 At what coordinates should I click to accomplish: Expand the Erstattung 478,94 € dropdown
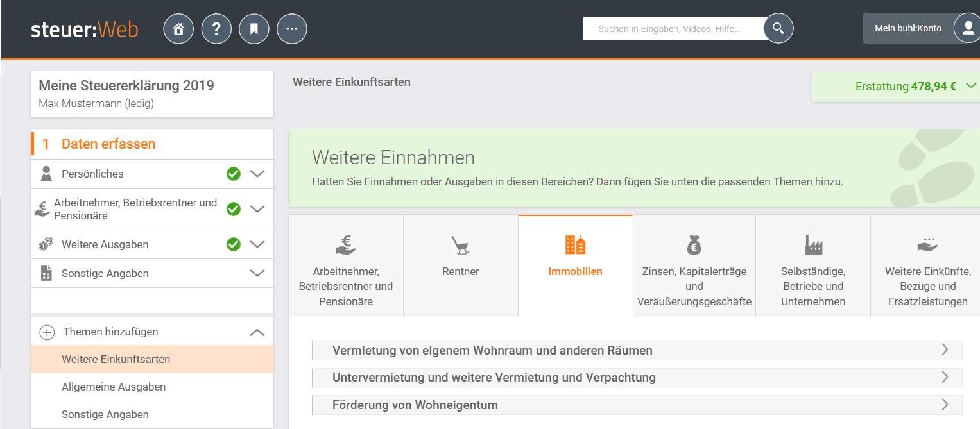tap(970, 86)
